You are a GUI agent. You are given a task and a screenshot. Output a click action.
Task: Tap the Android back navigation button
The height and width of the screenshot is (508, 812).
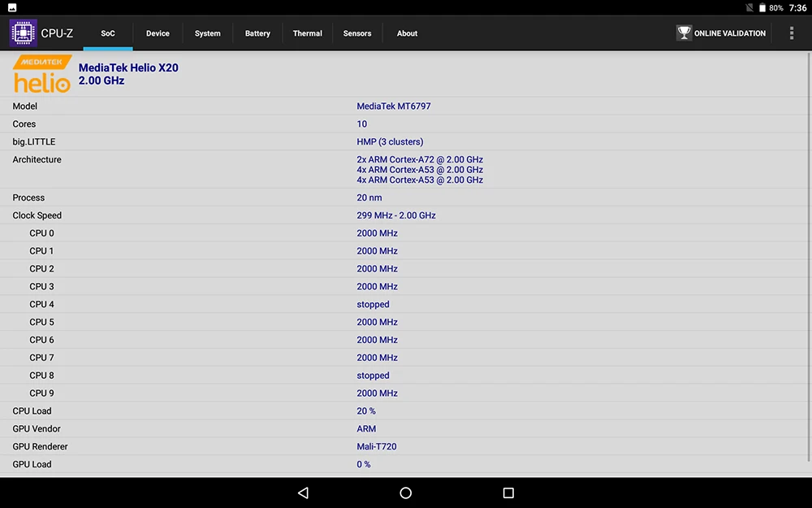point(304,493)
